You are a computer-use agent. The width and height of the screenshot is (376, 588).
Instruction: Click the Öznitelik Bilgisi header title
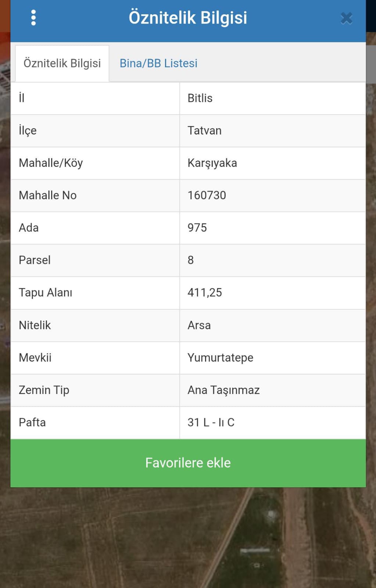pyautogui.click(x=188, y=18)
